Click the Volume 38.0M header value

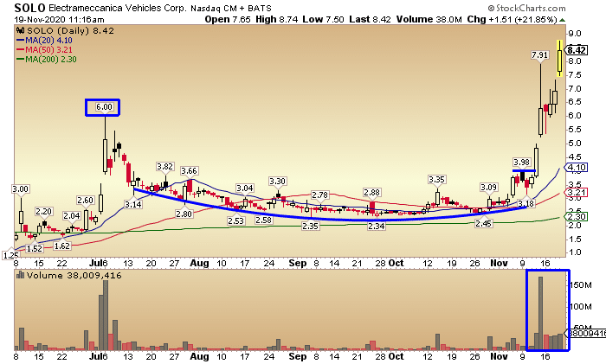[429, 19]
